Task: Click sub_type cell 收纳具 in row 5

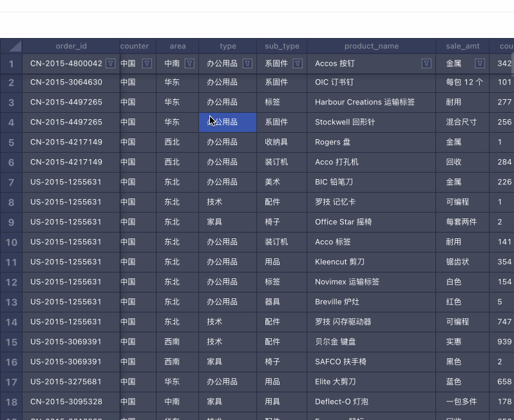Action: click(282, 142)
